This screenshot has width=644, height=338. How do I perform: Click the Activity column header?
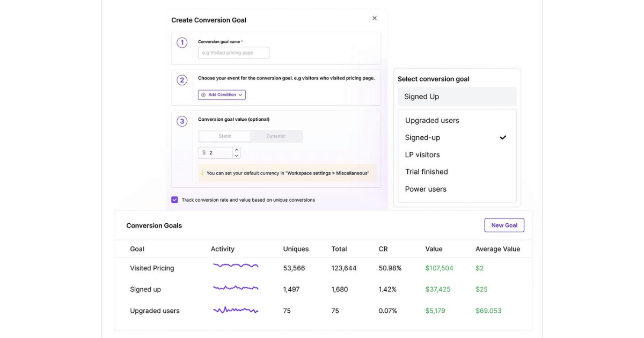point(223,249)
